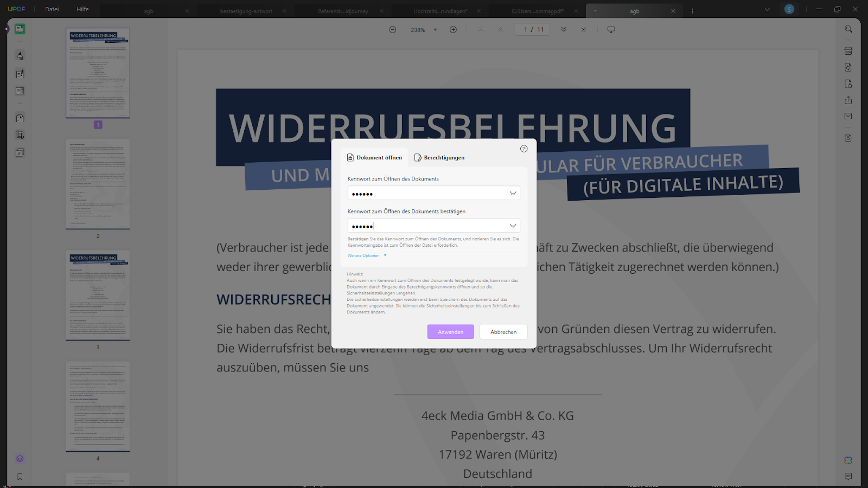This screenshot has width=868, height=488.
Task: Open the Edit PDF tool
Action: (x=20, y=74)
